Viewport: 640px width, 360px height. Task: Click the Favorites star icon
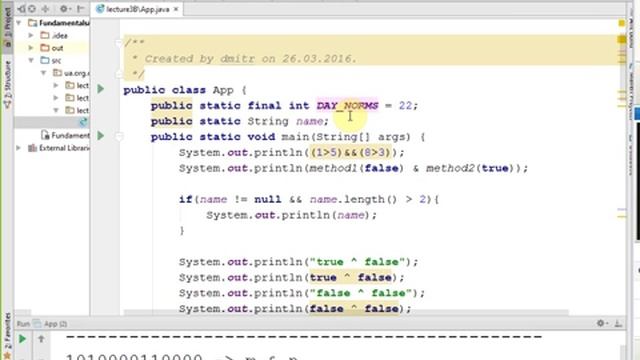[x=7, y=356]
